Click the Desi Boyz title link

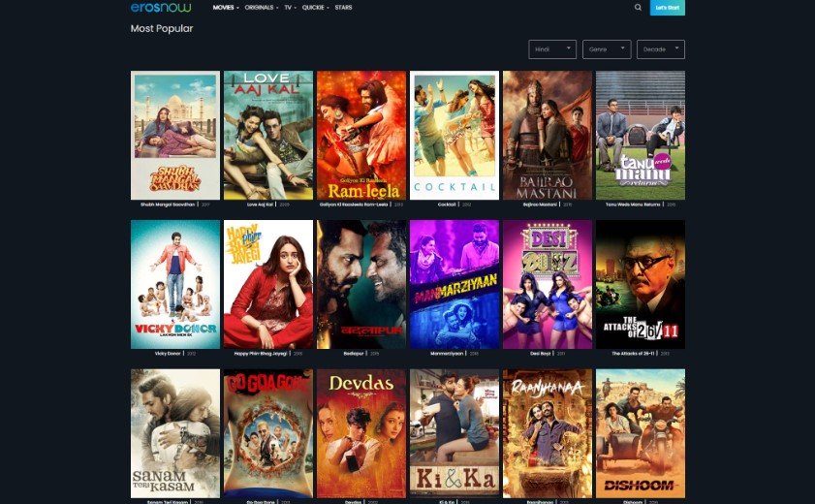[541, 354]
